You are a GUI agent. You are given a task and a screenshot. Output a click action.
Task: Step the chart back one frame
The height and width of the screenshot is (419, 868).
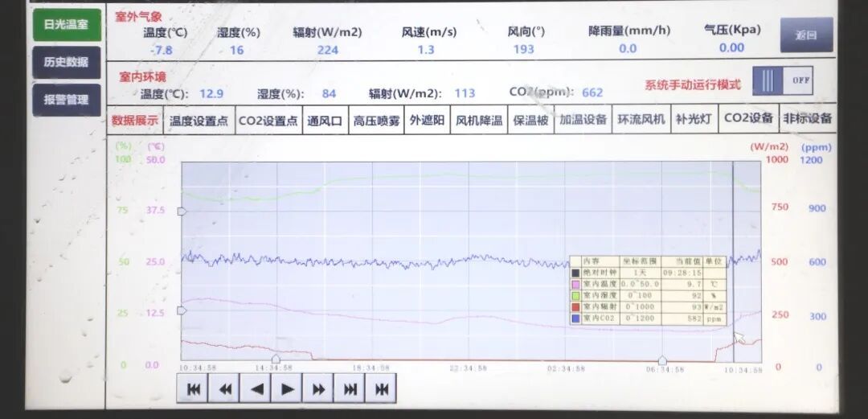pyautogui.click(x=256, y=389)
